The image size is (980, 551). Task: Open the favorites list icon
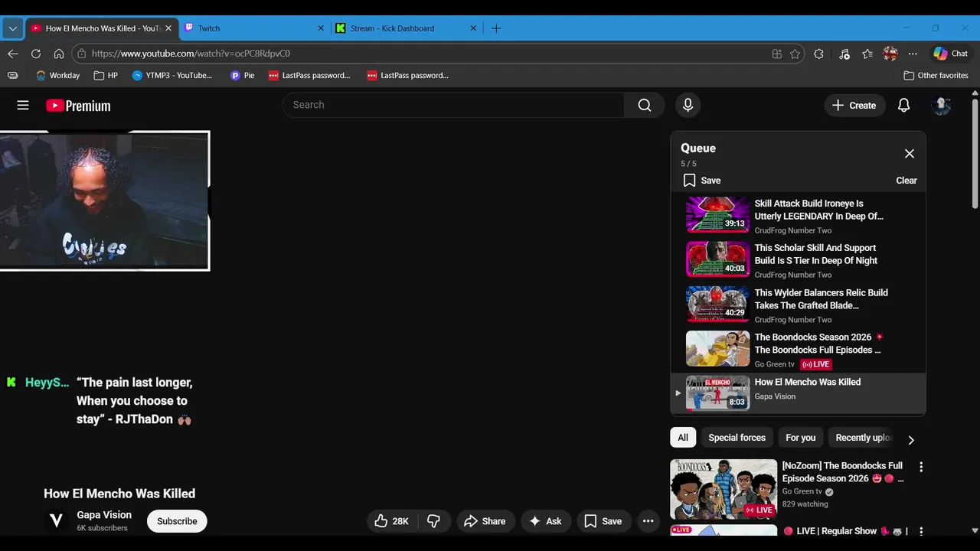[867, 54]
